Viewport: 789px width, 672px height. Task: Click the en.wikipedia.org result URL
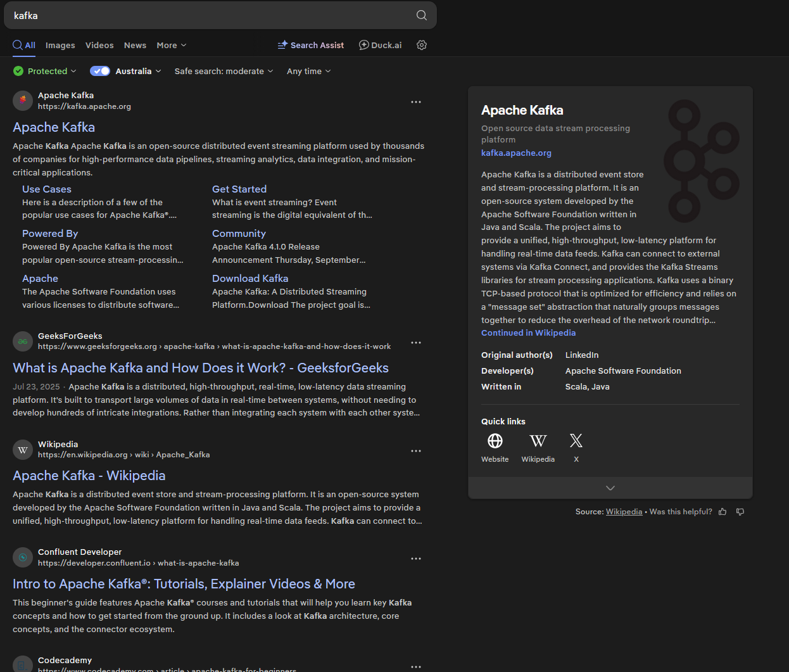point(123,455)
